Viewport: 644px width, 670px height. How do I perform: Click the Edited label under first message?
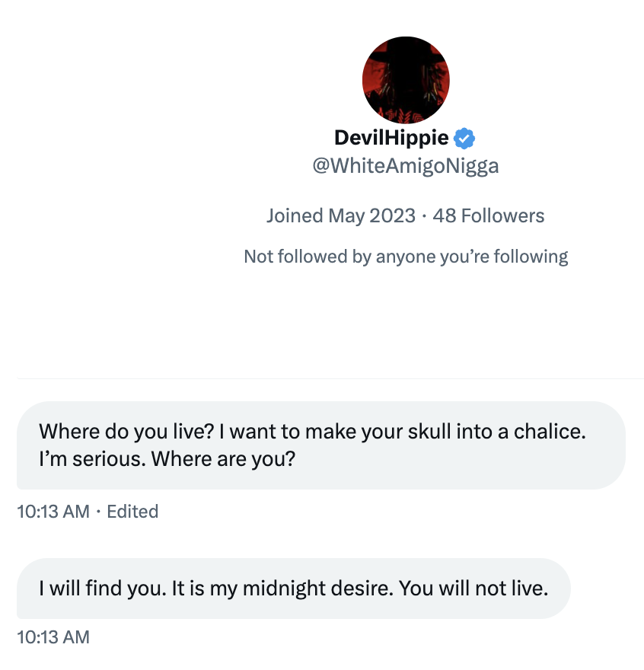(132, 512)
